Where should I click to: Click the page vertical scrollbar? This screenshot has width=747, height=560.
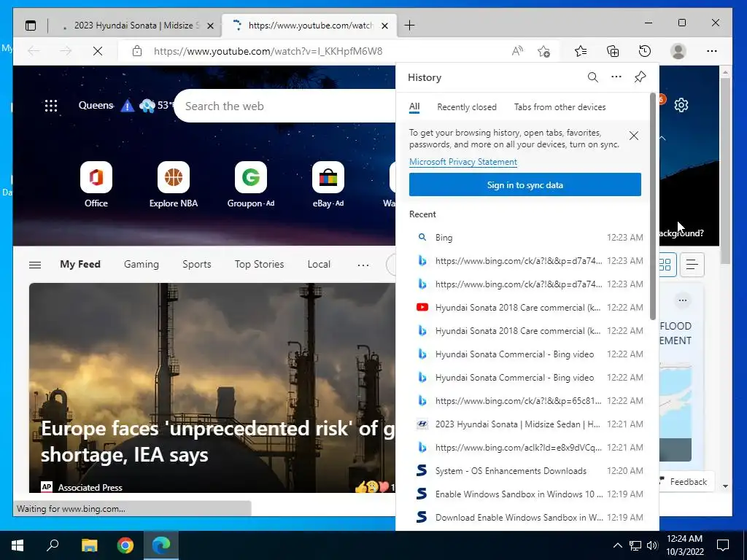coord(725,171)
